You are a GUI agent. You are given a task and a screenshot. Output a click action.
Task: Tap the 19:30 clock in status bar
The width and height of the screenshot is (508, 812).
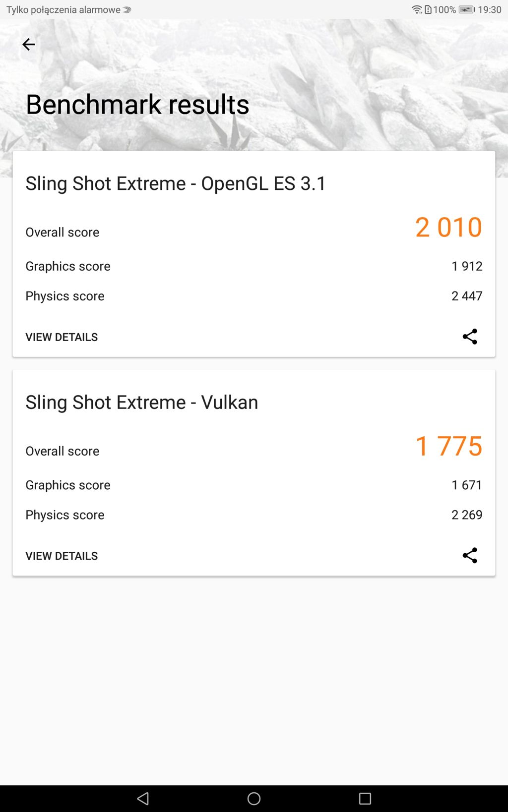click(x=490, y=9)
